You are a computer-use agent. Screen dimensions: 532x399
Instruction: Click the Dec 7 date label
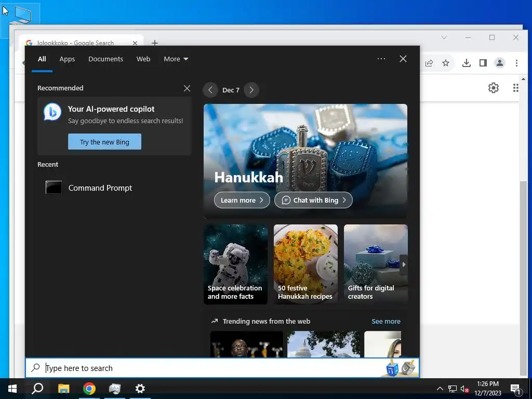[231, 90]
